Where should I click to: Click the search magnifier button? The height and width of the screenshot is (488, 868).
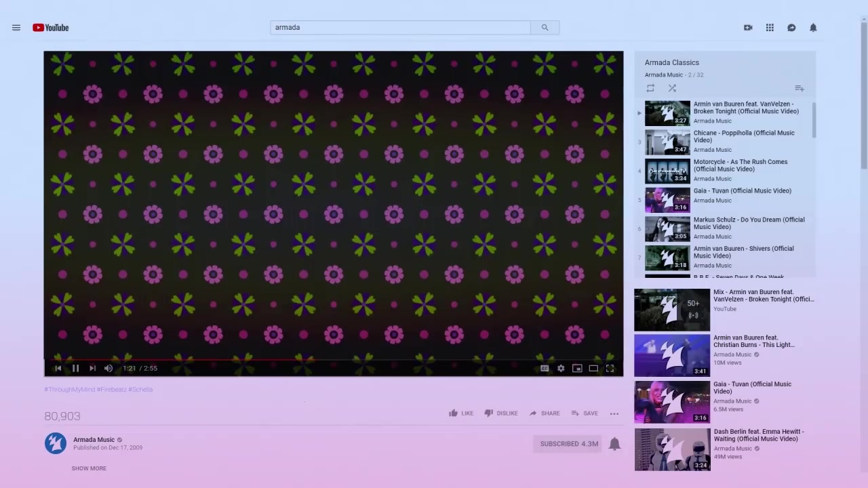(545, 28)
